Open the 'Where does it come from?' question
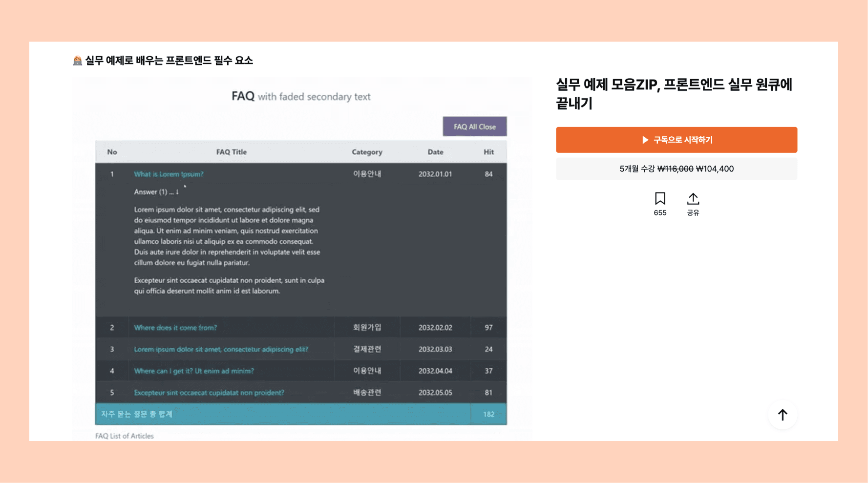Viewport: 868px width, 483px height. click(175, 328)
